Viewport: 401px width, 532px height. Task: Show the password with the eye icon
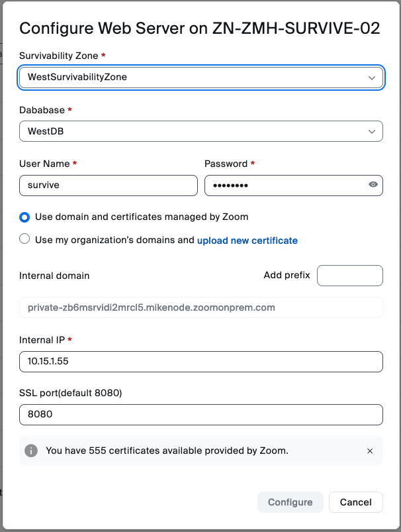[373, 186]
